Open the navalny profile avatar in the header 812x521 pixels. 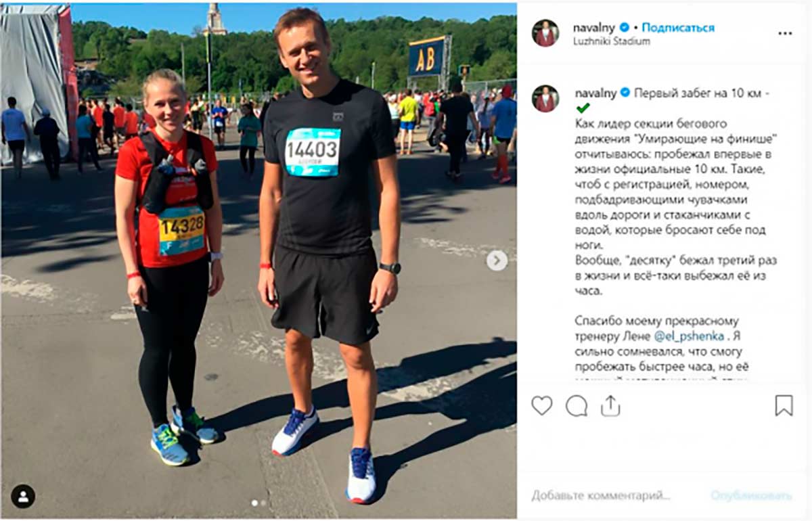545,33
